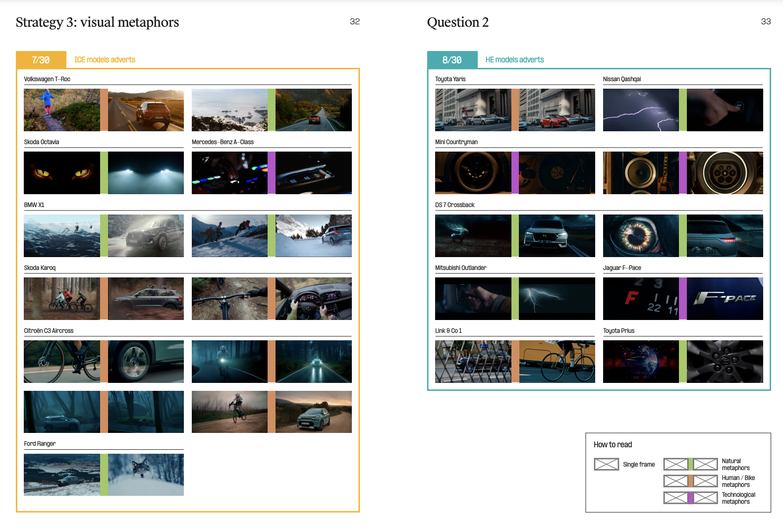
Task: Open the mountain bike handlebar thumbnail
Action: click(229, 299)
